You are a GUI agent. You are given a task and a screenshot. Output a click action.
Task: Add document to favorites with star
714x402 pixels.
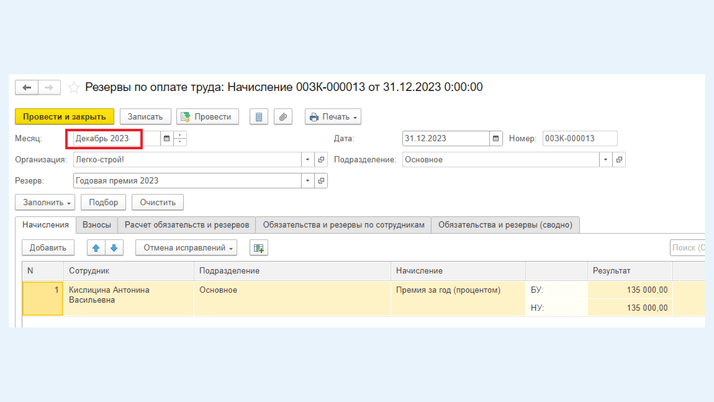73,88
